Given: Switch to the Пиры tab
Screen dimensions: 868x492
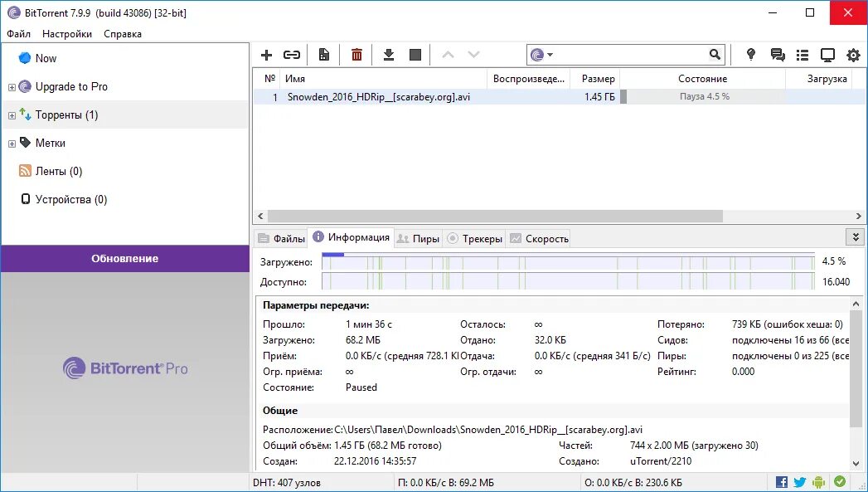Looking at the screenshot, I should pyautogui.click(x=419, y=239).
